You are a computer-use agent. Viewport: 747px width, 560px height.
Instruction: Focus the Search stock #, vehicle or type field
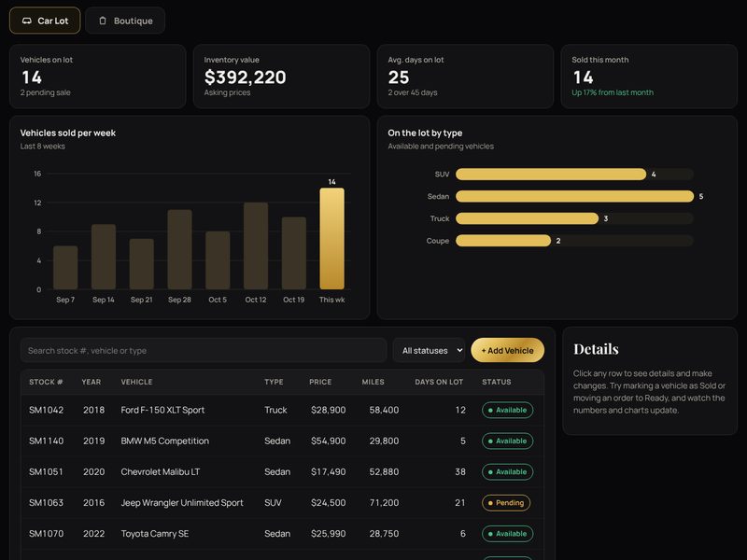tap(204, 351)
